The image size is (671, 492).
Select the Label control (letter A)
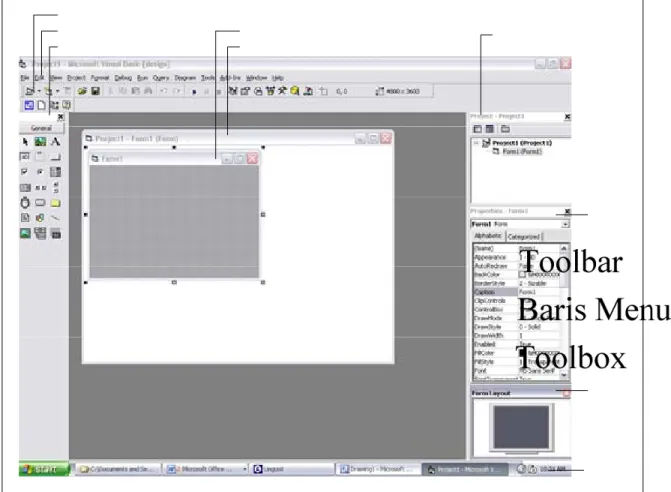[x=55, y=142]
